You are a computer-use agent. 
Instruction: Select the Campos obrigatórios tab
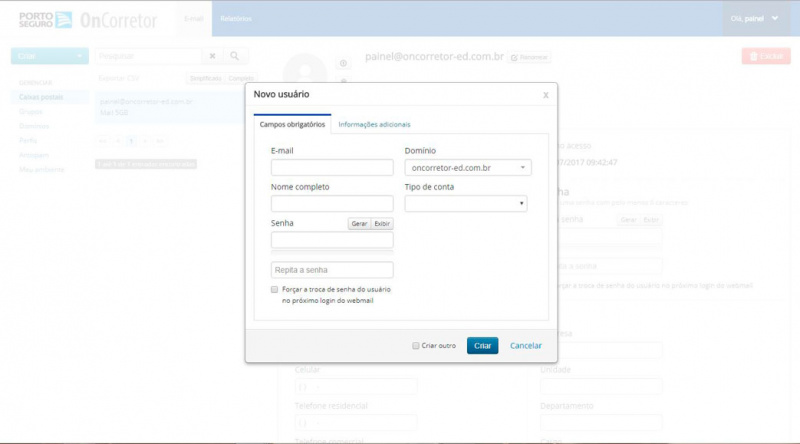[x=292, y=124]
